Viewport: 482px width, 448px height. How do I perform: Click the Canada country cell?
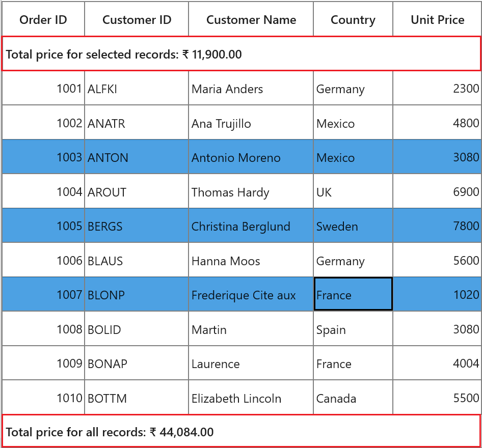click(x=353, y=397)
